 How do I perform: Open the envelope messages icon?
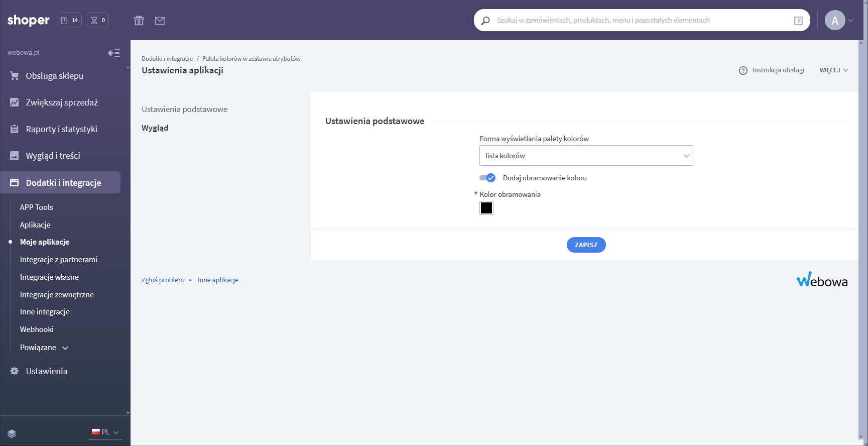(x=160, y=21)
